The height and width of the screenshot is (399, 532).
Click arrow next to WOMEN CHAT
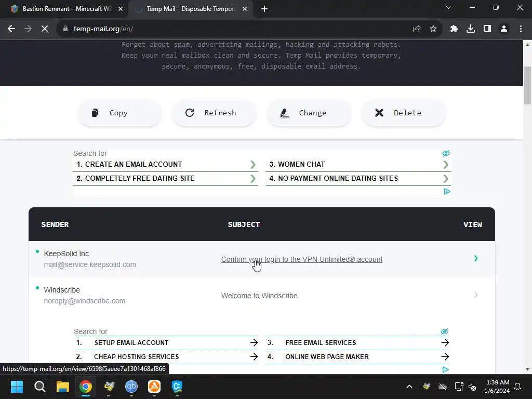446,165
